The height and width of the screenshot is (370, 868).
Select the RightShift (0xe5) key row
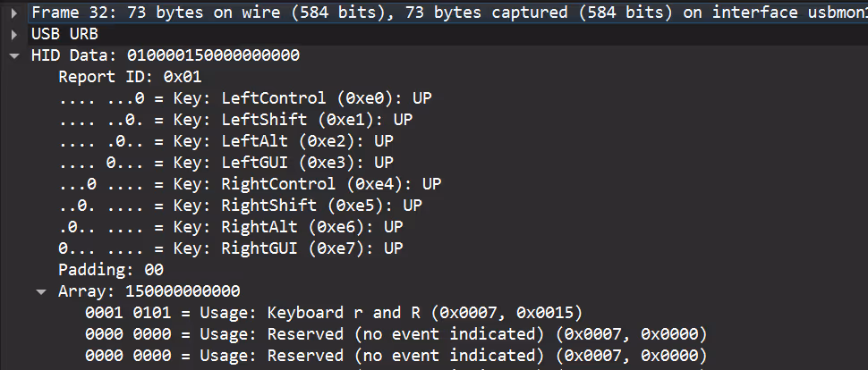coord(240,206)
